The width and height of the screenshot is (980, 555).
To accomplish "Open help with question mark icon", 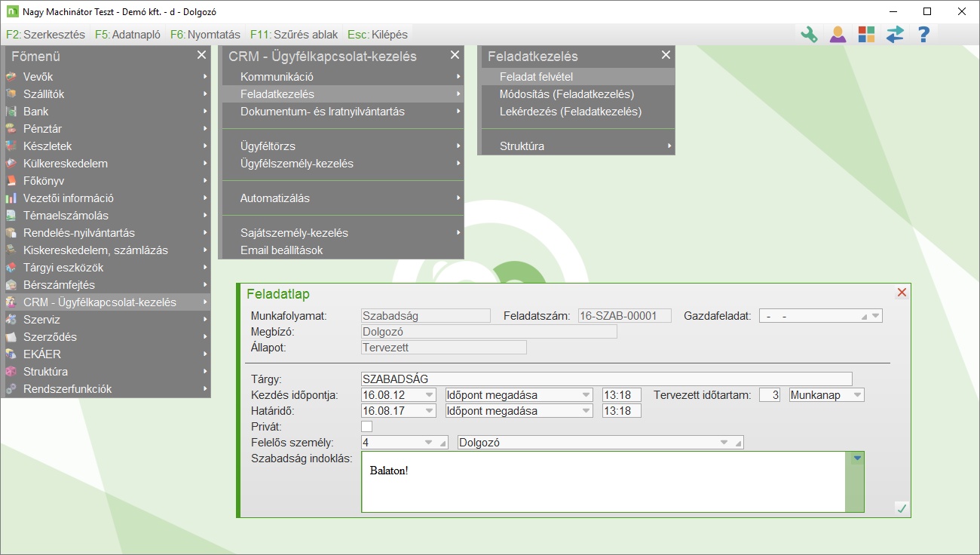I will [x=923, y=35].
